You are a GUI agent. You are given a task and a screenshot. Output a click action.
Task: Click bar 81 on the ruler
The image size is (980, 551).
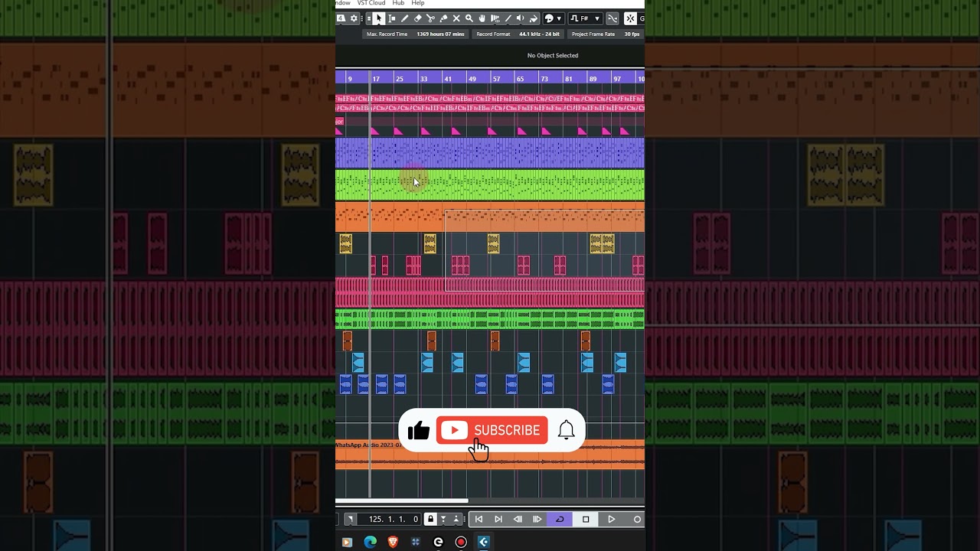click(x=568, y=79)
